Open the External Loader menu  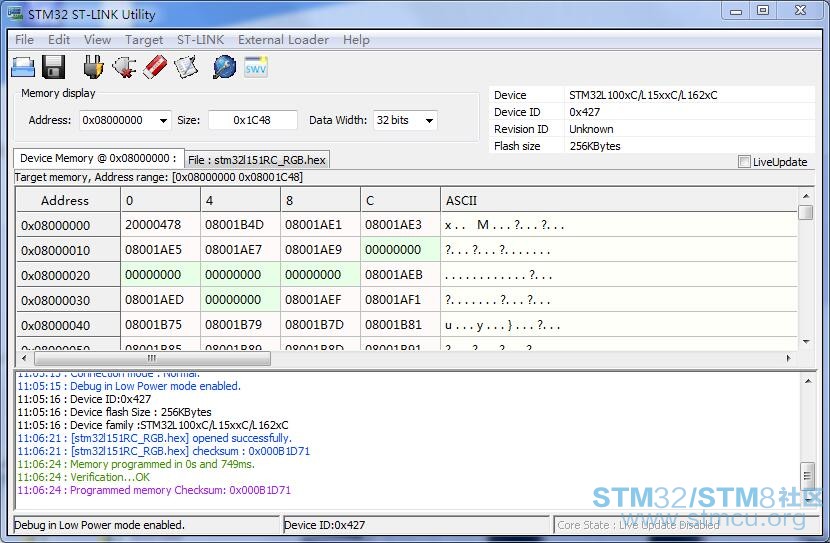[x=283, y=40]
